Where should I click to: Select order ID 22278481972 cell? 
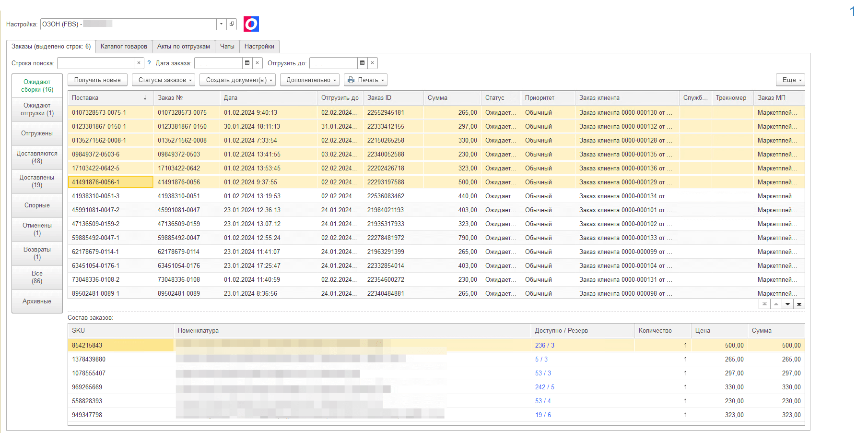click(x=393, y=238)
